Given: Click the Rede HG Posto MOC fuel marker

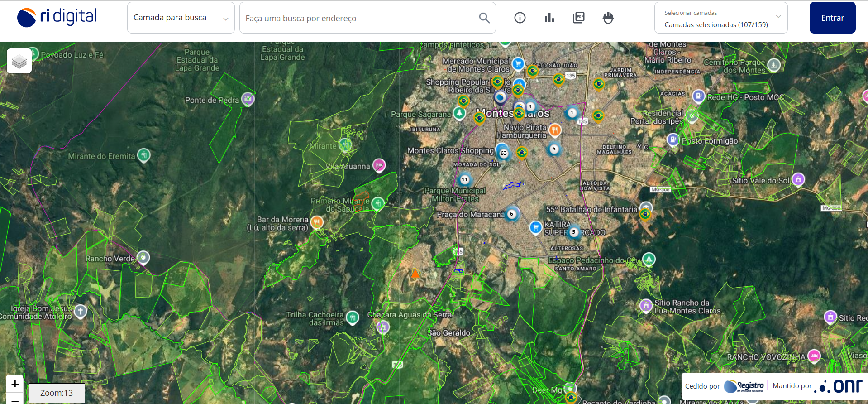Looking at the screenshot, I should [699, 96].
